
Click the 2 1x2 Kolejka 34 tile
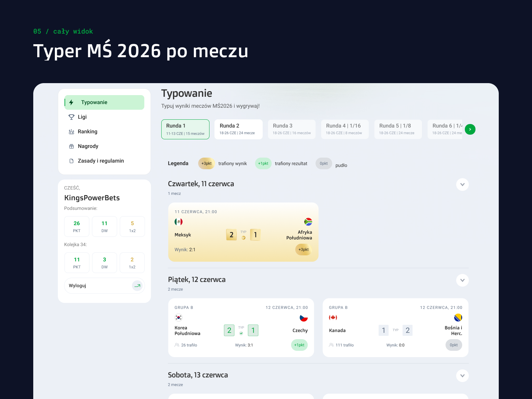tap(132, 263)
